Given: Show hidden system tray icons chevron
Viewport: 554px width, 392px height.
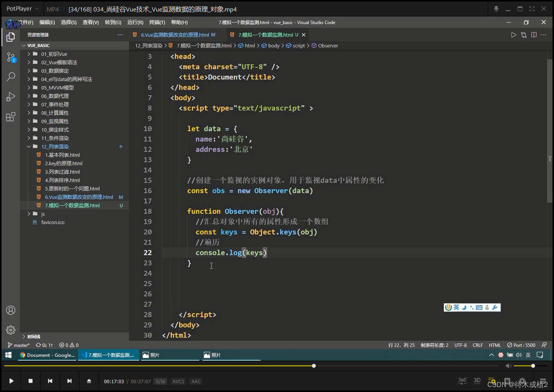Looking at the screenshot, I should point(492,355).
